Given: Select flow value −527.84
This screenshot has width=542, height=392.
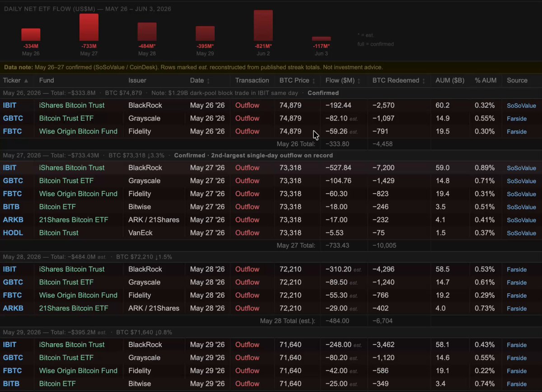Looking at the screenshot, I should [338, 167].
